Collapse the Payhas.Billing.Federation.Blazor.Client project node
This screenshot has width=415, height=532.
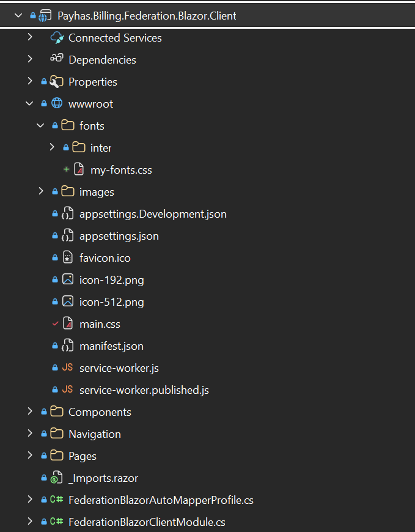tap(19, 15)
